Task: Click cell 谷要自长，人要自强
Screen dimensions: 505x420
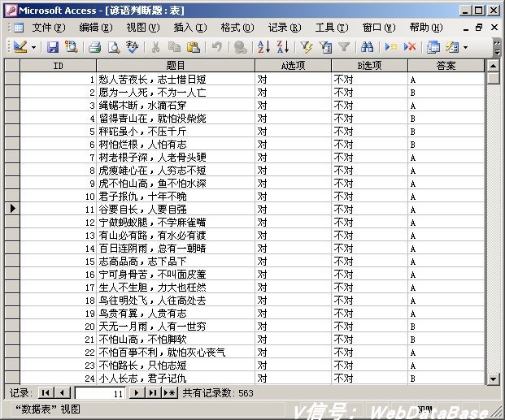Action: [176, 209]
